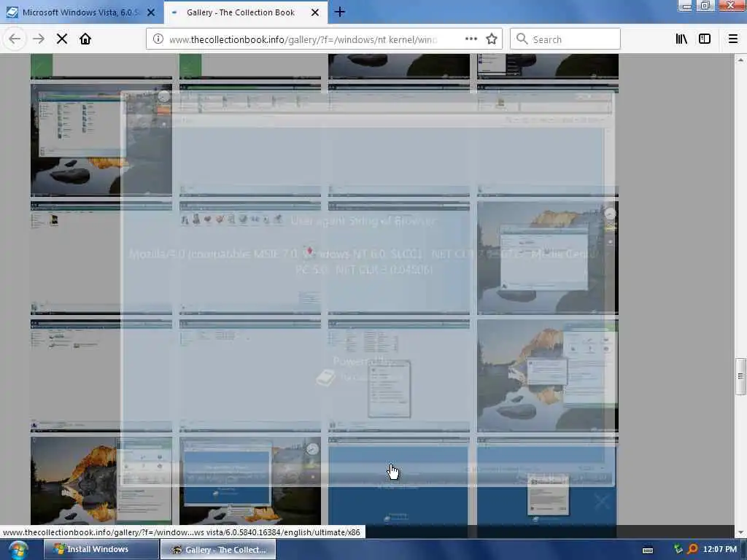This screenshot has width=747, height=560.
Task: Click the forward navigation arrow
Action: [x=39, y=39]
